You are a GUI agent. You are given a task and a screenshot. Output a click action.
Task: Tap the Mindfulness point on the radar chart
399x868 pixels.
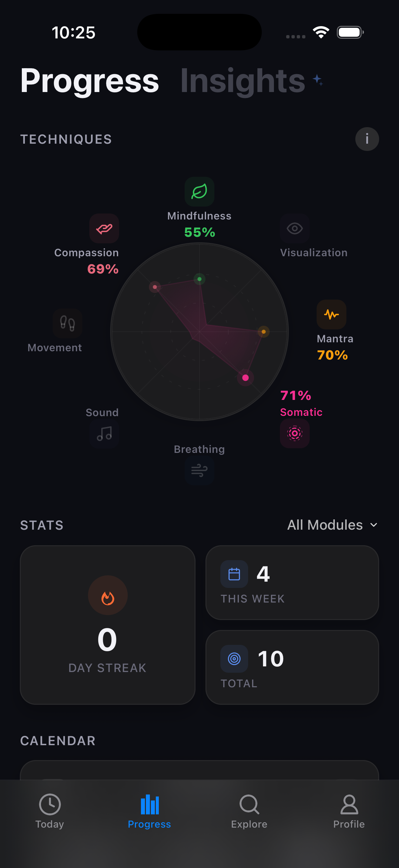(199, 279)
